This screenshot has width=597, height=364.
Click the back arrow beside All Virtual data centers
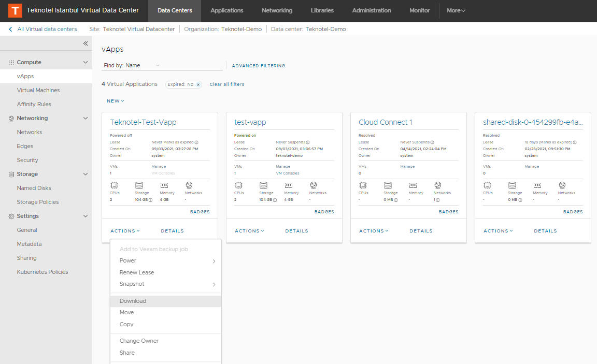[10, 30]
